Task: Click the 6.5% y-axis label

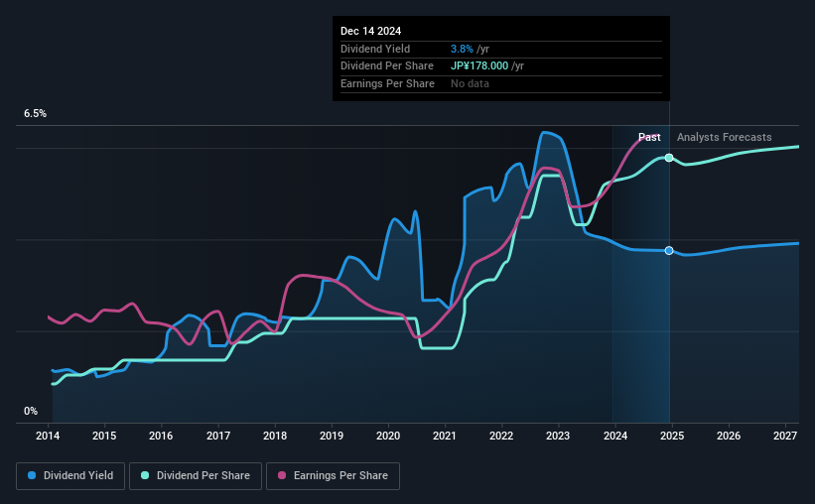Action: [x=36, y=114]
